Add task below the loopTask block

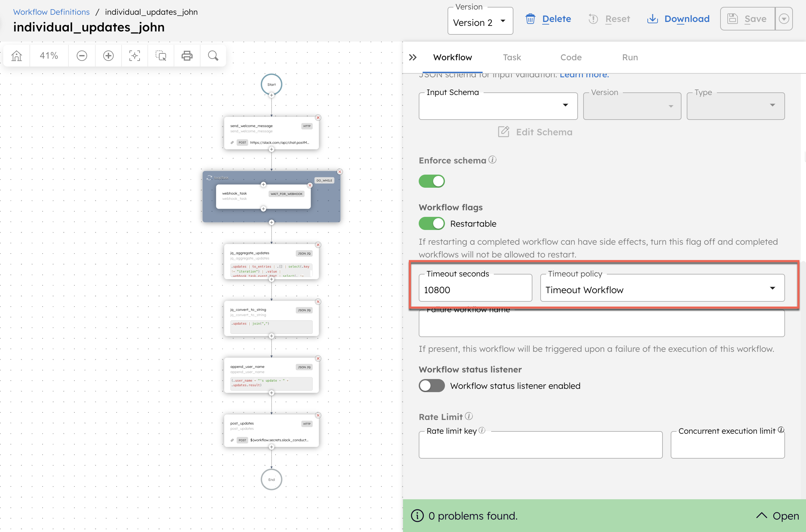[272, 222]
